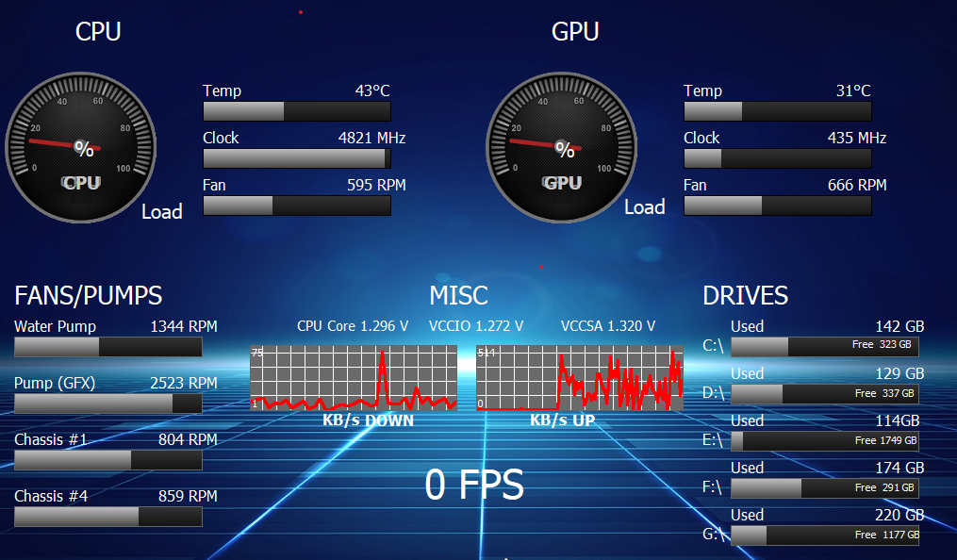Click the CPU Core 1.296 V reading
Screen dimensions: 957x560
click(353, 326)
